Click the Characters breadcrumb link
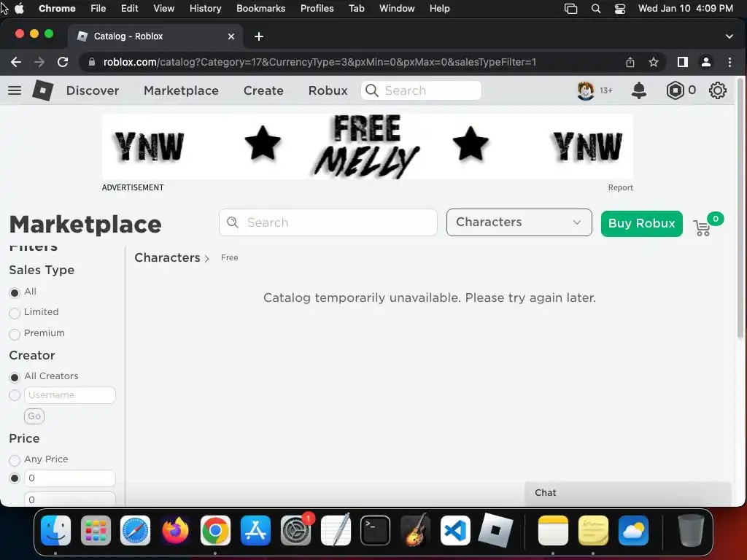The width and height of the screenshot is (747, 560). coord(167,257)
